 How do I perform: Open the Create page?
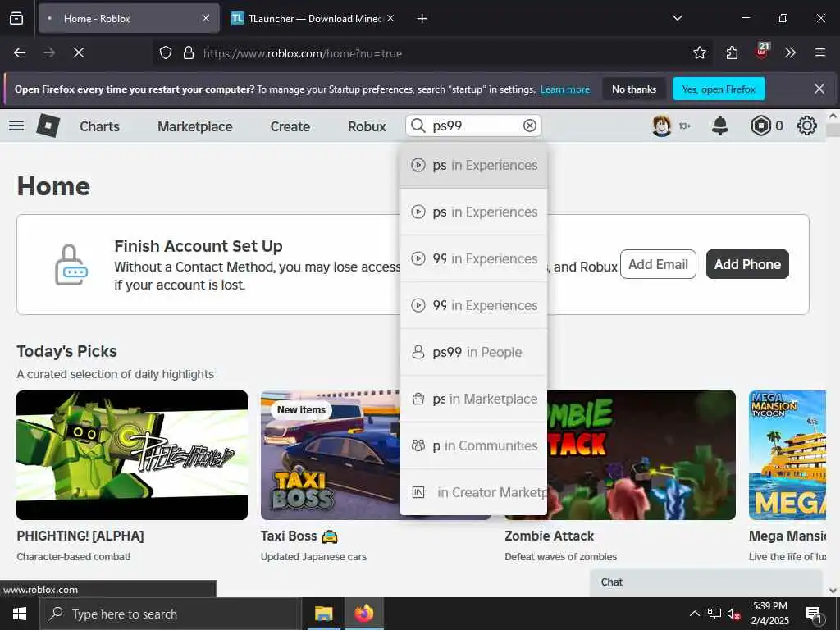290,126
